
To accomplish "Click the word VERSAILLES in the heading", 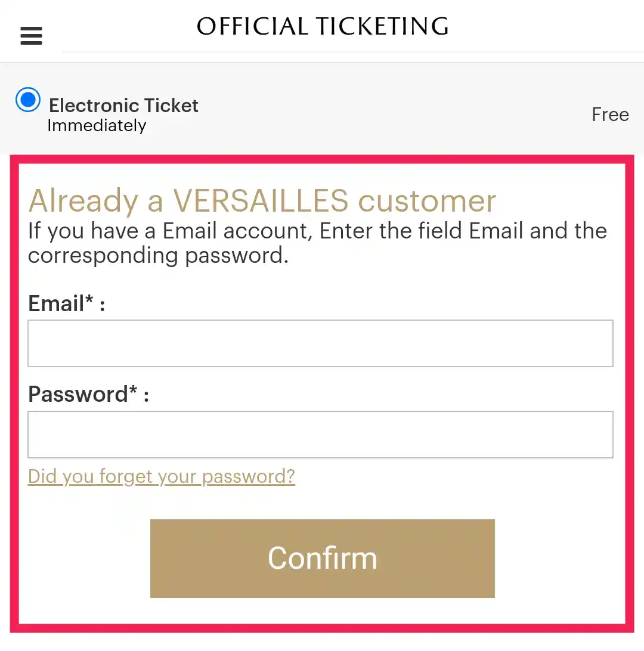I will (x=261, y=201).
